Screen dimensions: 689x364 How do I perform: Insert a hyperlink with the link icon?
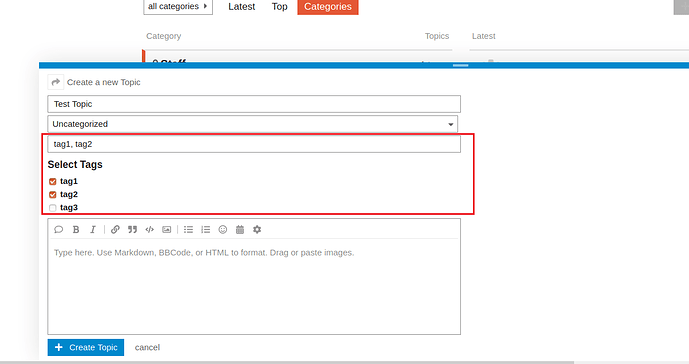click(115, 229)
